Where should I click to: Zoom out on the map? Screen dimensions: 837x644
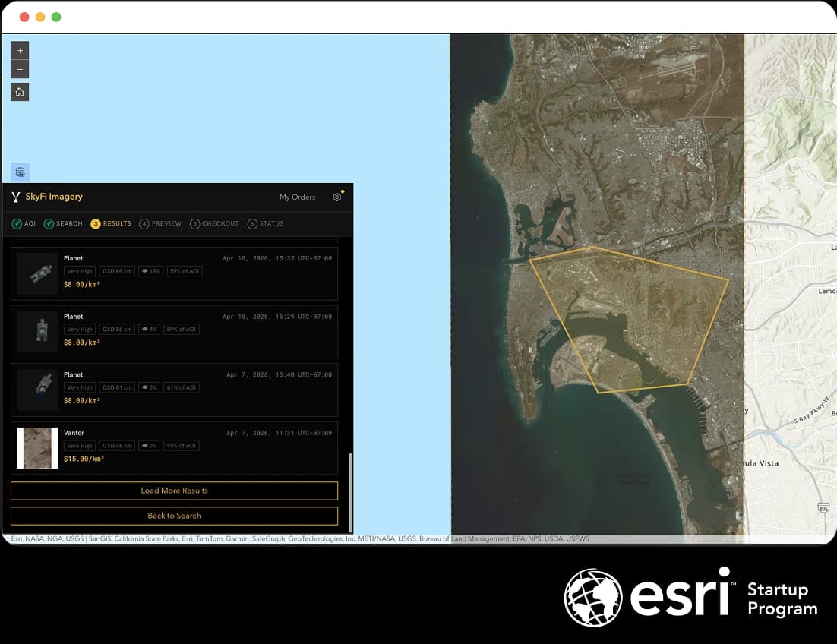tap(20, 69)
